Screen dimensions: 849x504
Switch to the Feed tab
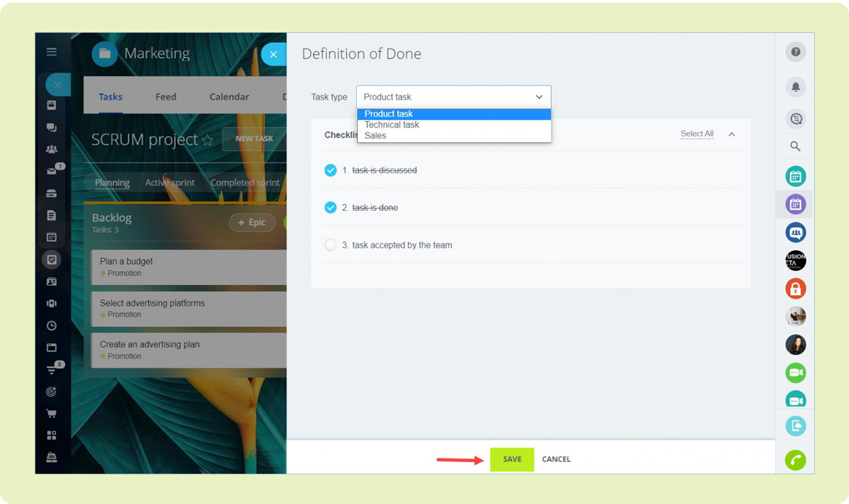point(166,97)
